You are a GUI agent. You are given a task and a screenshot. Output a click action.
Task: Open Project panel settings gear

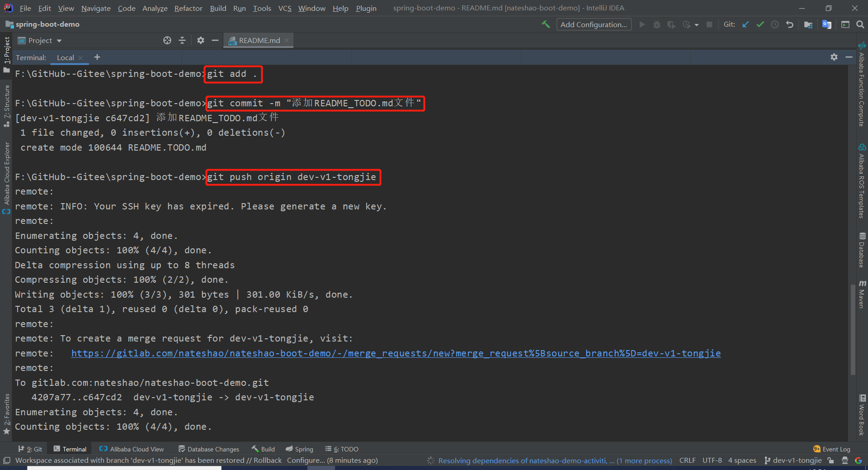(201, 40)
